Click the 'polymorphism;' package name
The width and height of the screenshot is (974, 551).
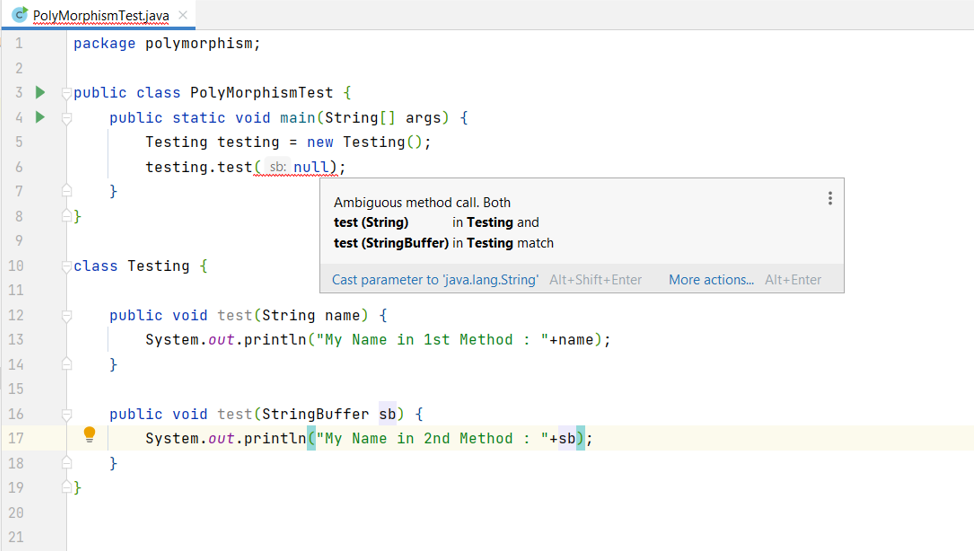click(203, 43)
